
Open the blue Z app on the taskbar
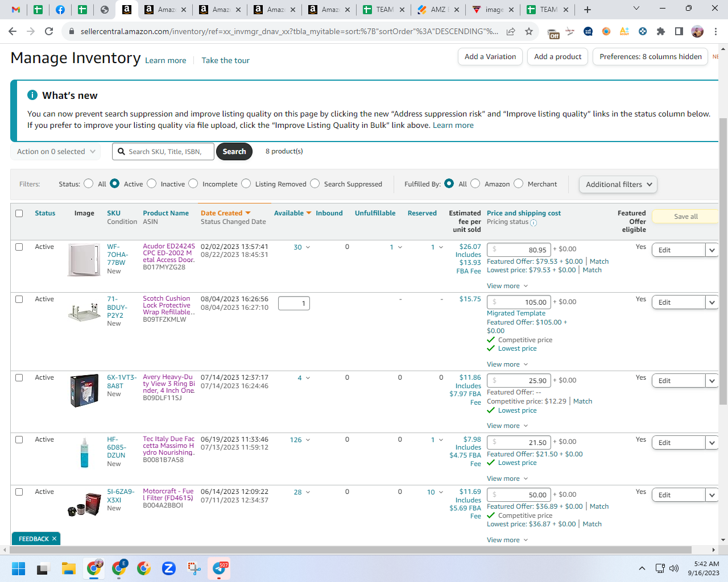(x=169, y=568)
